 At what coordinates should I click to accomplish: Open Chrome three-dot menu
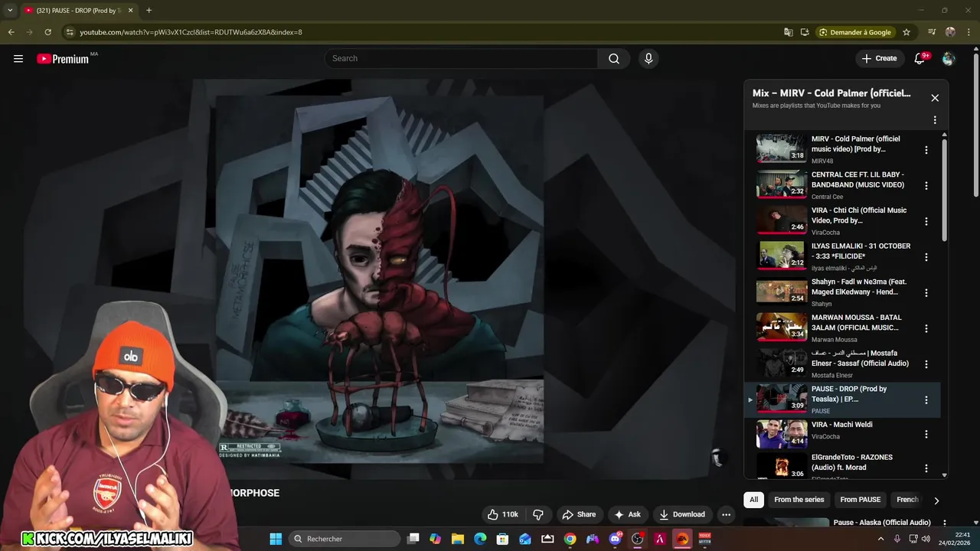point(969,32)
